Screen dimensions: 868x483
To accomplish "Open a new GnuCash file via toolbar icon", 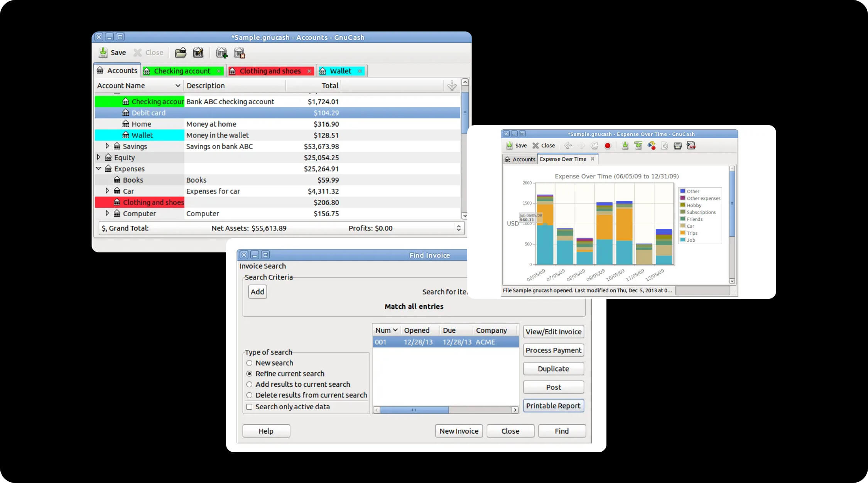I will [181, 53].
